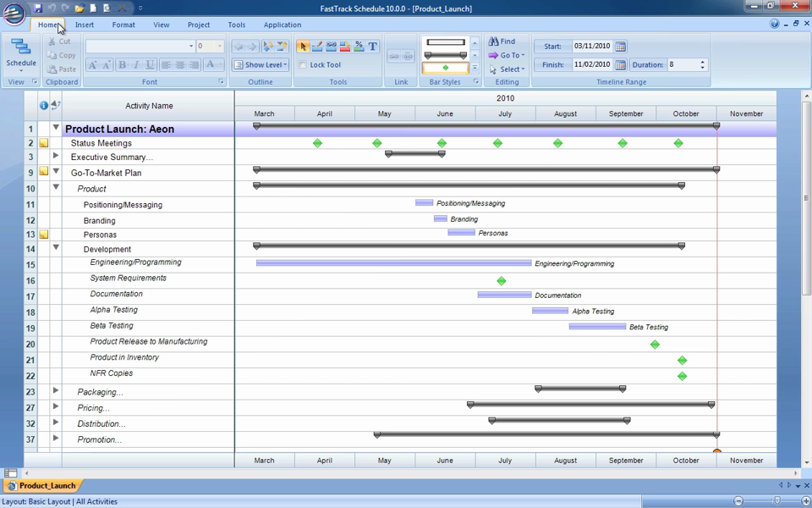812x508 pixels.
Task: Collapse the Development group
Action: point(56,248)
